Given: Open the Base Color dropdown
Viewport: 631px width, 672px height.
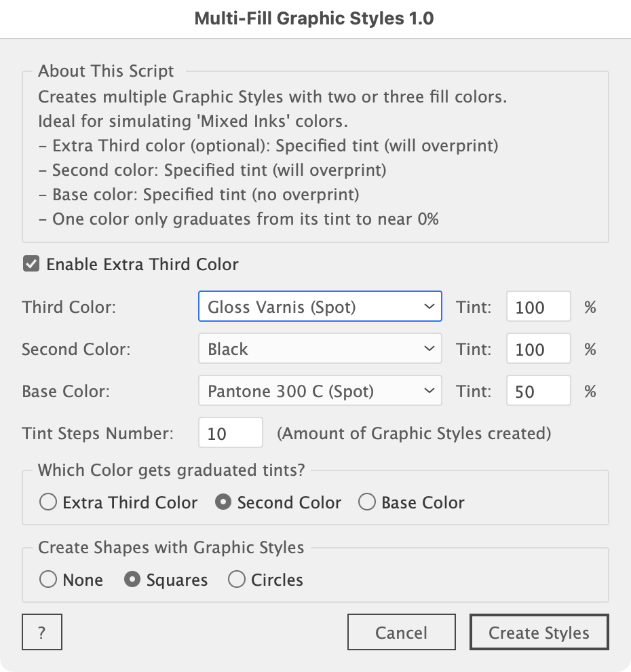Looking at the screenshot, I should pyautogui.click(x=320, y=391).
